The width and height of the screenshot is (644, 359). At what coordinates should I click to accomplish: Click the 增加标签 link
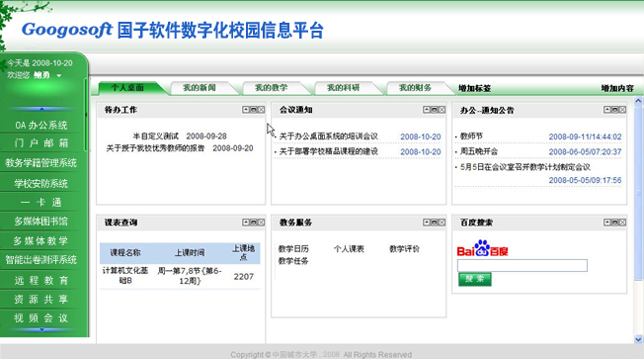click(474, 88)
